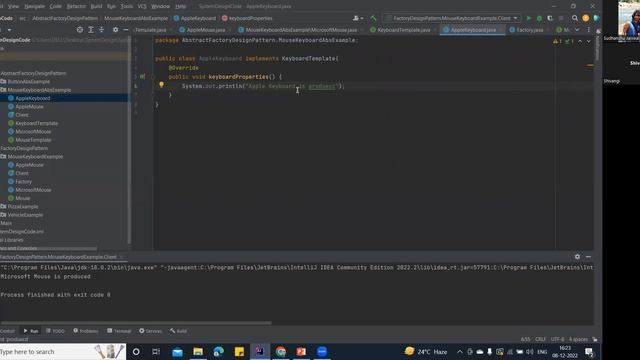Run the Client configuration with green play icon
This screenshot has height=360, width=640.
point(529,18)
